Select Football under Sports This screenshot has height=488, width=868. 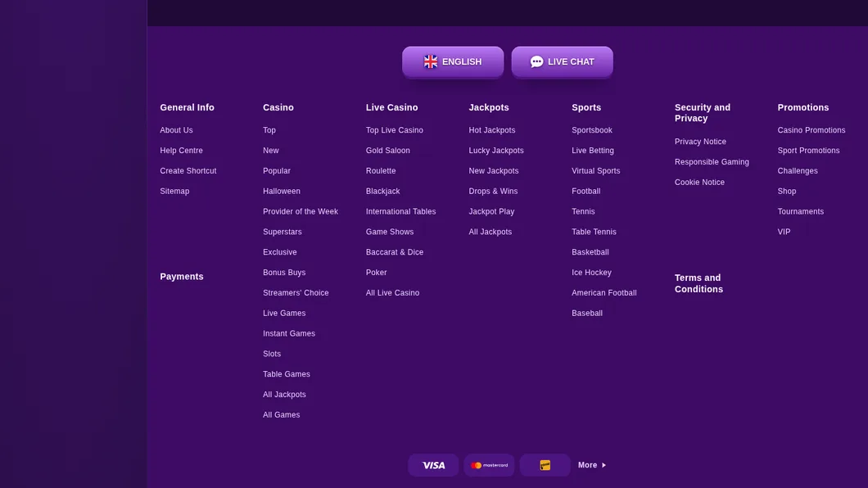click(585, 191)
